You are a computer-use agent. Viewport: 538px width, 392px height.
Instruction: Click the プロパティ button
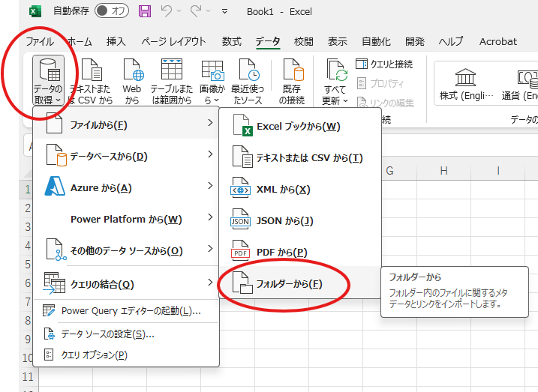(x=380, y=83)
